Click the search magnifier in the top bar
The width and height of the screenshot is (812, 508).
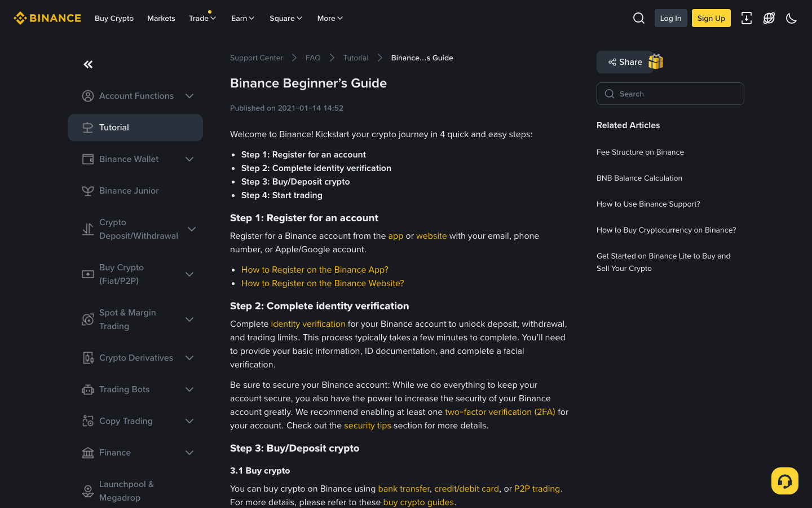point(638,18)
